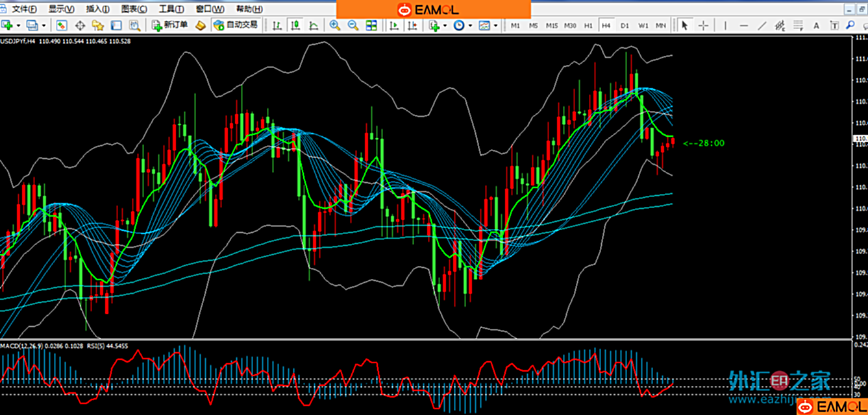This screenshot has width=868, height=415.
Task: Zoom out of the chart
Action: click(353, 25)
